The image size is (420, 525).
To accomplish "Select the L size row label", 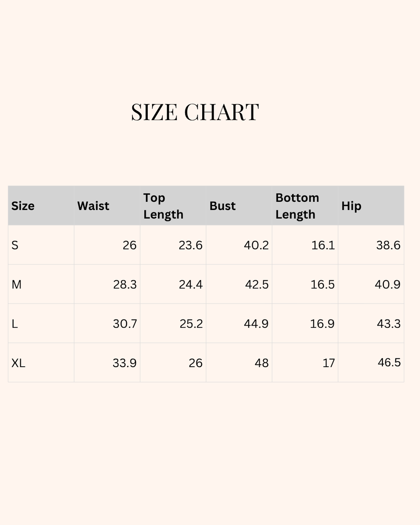I will [15, 324].
